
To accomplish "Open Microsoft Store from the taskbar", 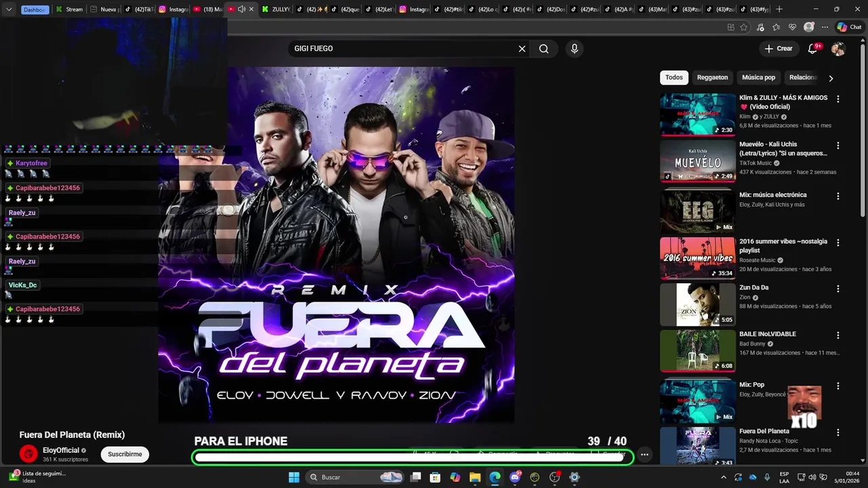I will [x=435, y=477].
